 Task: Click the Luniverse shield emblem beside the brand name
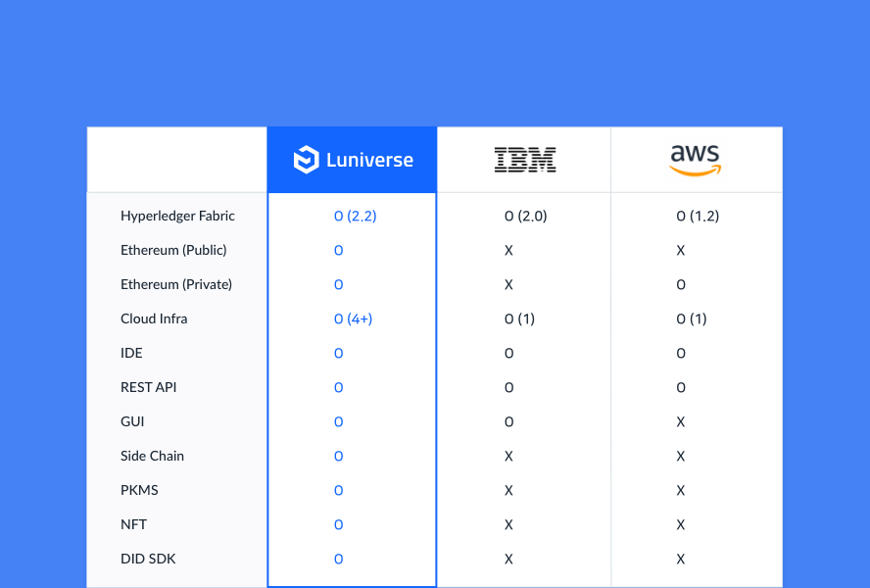[308, 159]
